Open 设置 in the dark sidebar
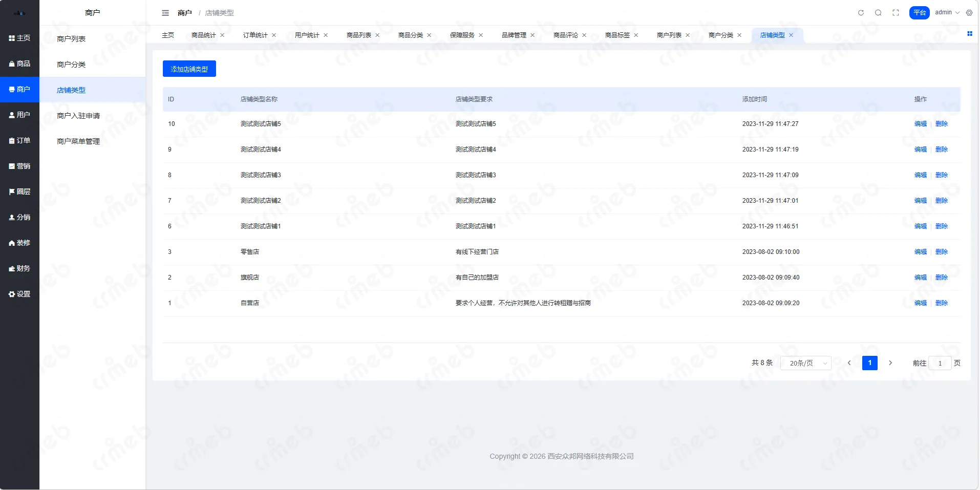This screenshot has width=980, height=490. (19, 294)
